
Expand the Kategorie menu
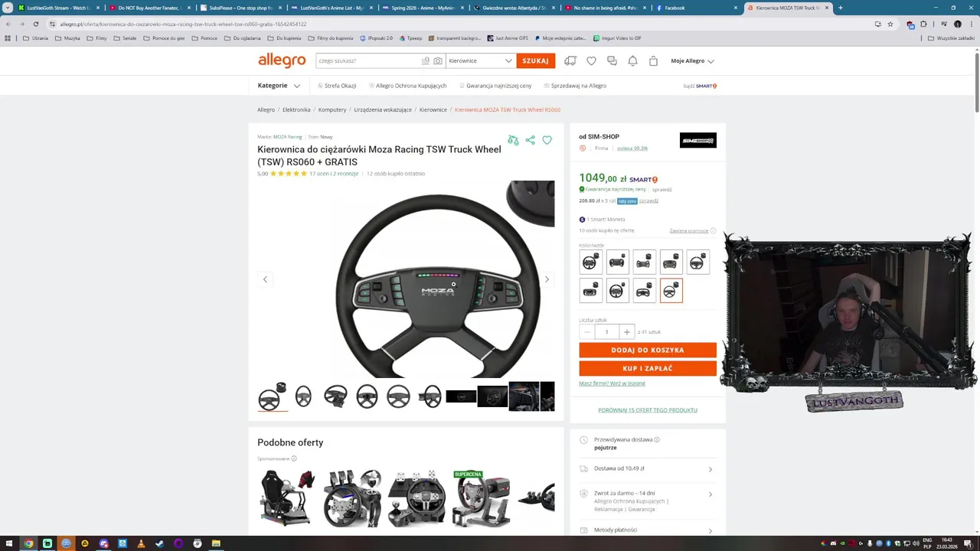pyautogui.click(x=279, y=86)
